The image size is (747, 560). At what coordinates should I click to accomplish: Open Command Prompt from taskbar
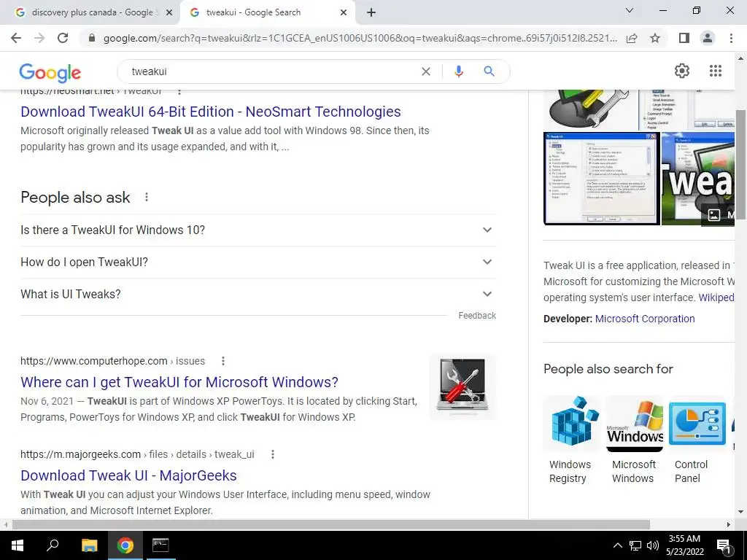point(160,545)
